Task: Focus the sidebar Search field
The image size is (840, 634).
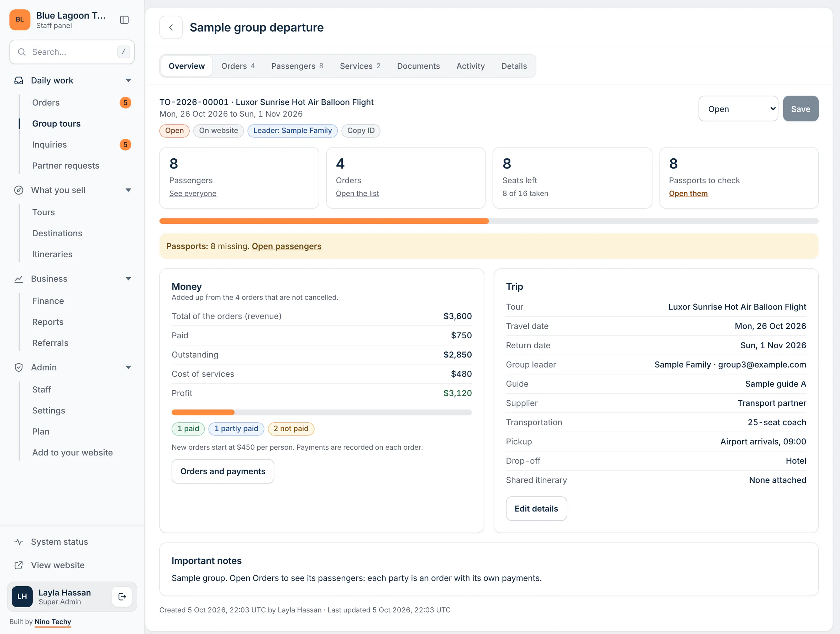Action: (x=72, y=52)
